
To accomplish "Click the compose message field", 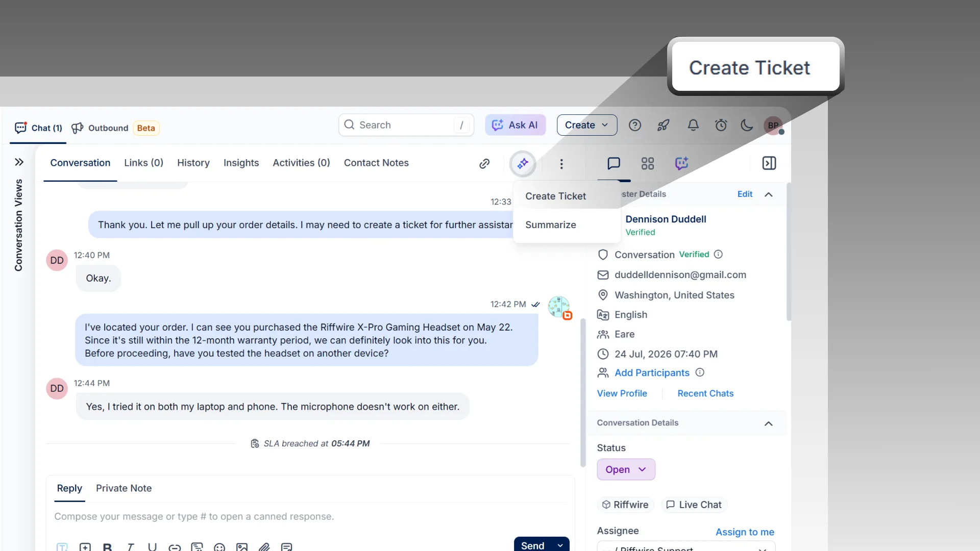I will (x=310, y=517).
